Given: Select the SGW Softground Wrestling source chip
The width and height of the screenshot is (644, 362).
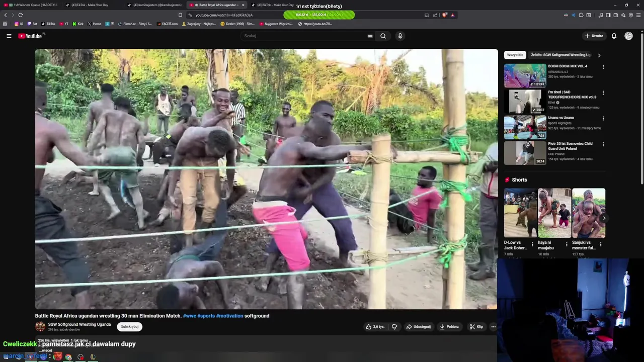Looking at the screenshot, I should pyautogui.click(x=561, y=55).
